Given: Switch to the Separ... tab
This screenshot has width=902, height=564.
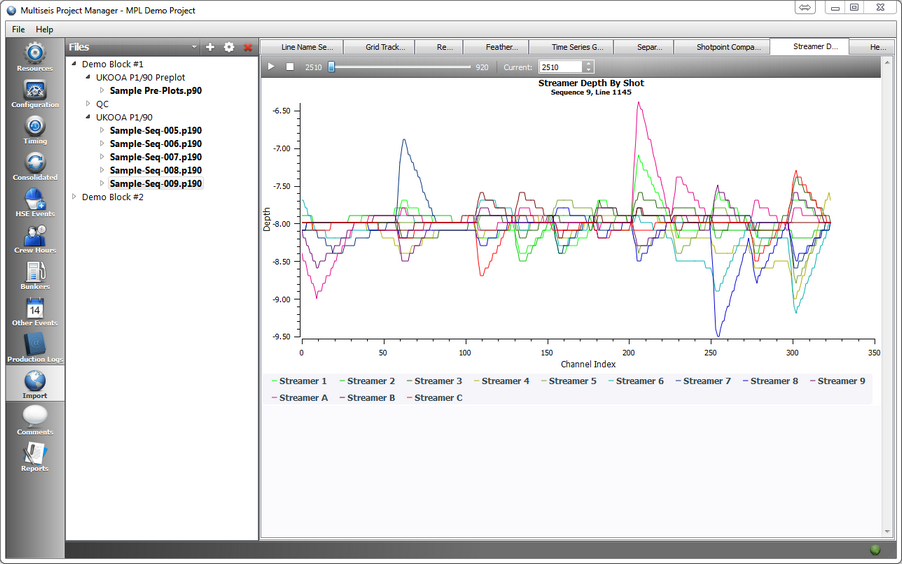Looking at the screenshot, I should pos(645,47).
